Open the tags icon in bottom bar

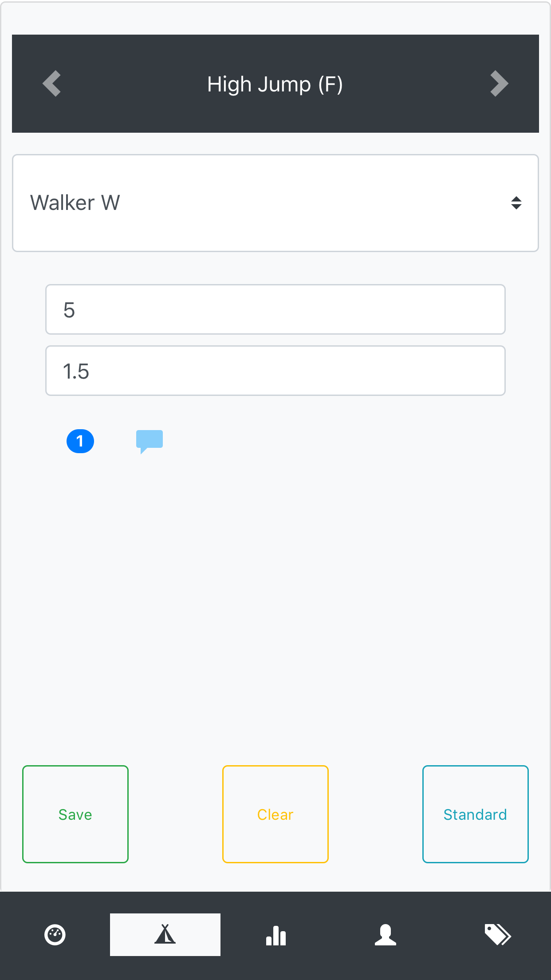tap(497, 935)
